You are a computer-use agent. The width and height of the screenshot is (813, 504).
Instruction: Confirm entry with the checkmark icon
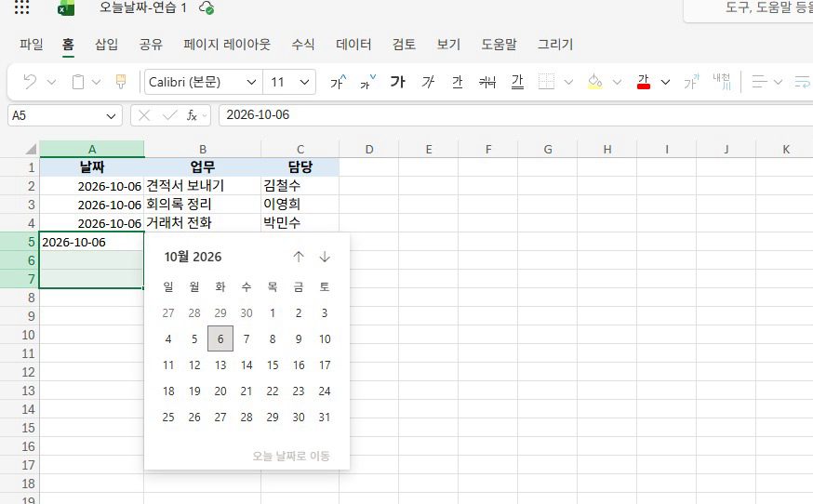pos(169,115)
